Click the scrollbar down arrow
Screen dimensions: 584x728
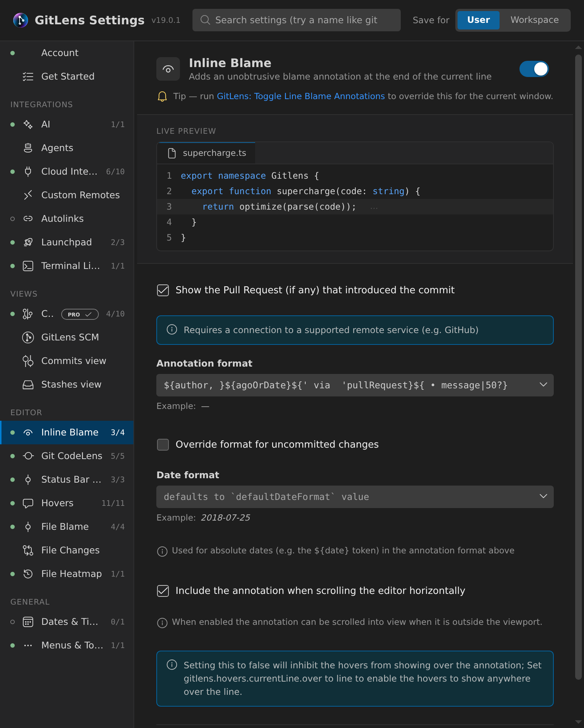(x=578, y=722)
